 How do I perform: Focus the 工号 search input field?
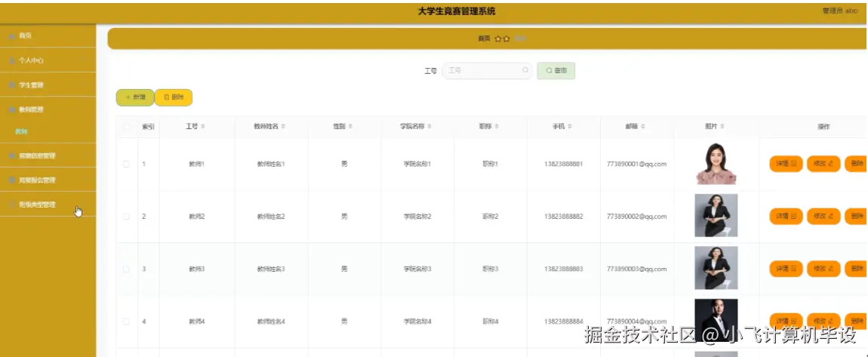(487, 70)
